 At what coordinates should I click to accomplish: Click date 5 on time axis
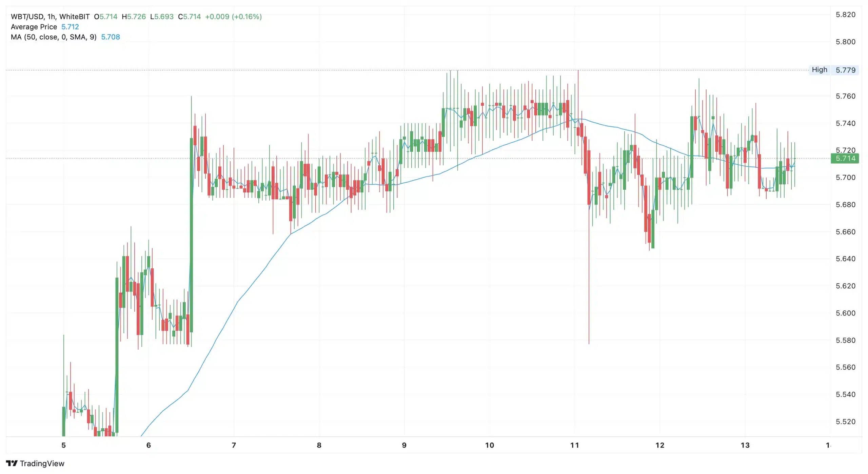point(63,445)
